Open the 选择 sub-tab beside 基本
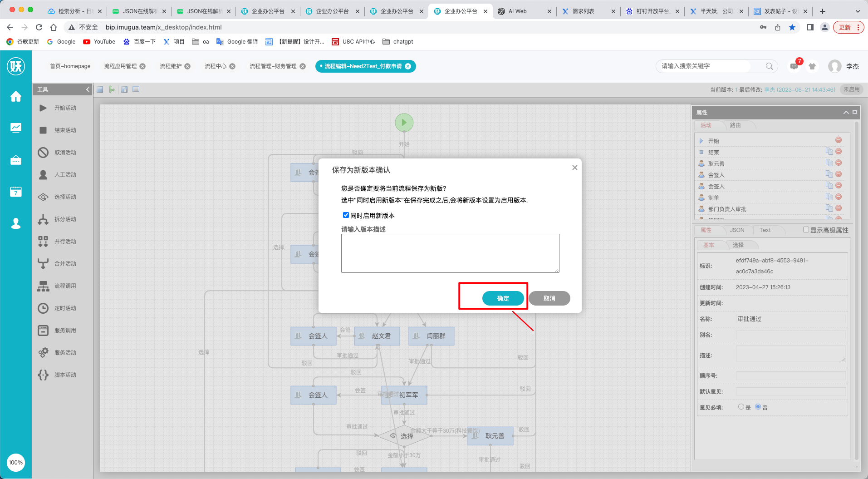 738,245
